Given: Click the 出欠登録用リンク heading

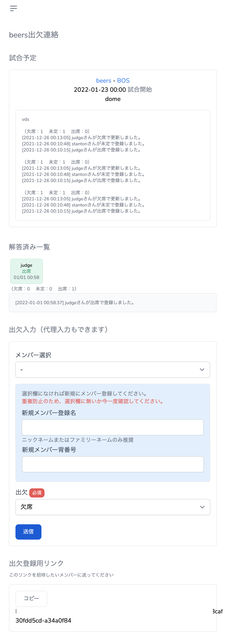Looking at the screenshot, I should click(x=36, y=563).
